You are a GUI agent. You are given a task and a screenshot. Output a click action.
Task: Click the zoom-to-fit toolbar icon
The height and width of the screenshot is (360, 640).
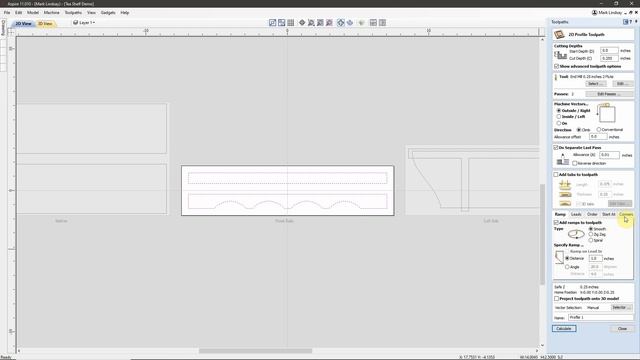pyautogui.click(x=320, y=23)
